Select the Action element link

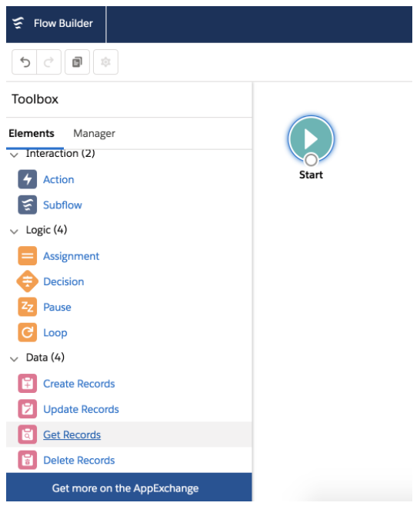[58, 179]
